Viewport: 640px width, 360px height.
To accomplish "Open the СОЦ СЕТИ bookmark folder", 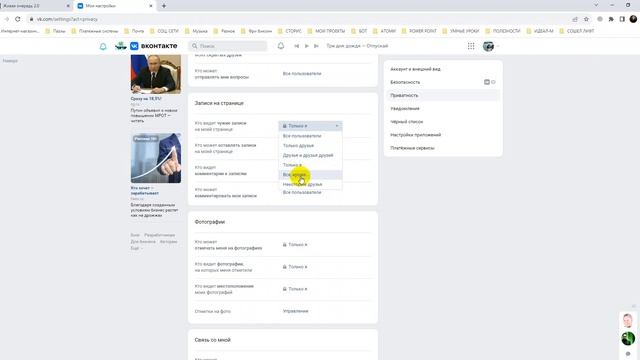I will pyautogui.click(x=164, y=31).
